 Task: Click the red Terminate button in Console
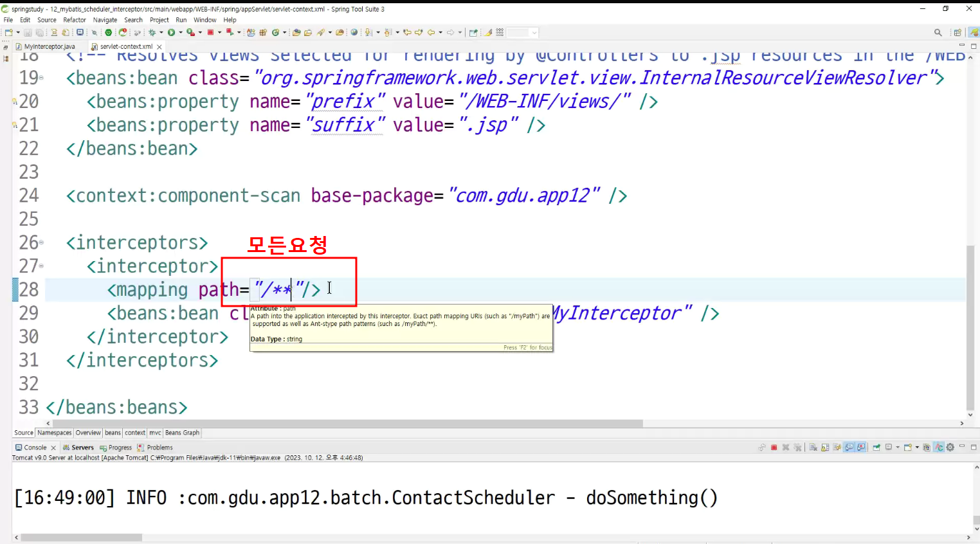click(774, 448)
